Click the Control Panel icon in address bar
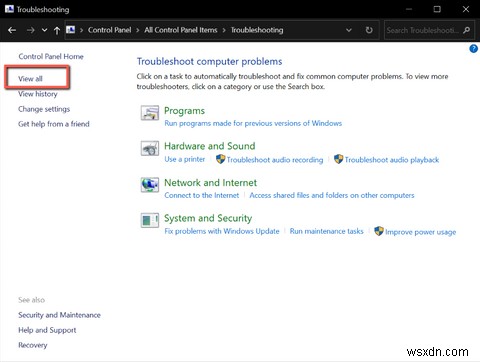 pyautogui.click(x=70, y=30)
